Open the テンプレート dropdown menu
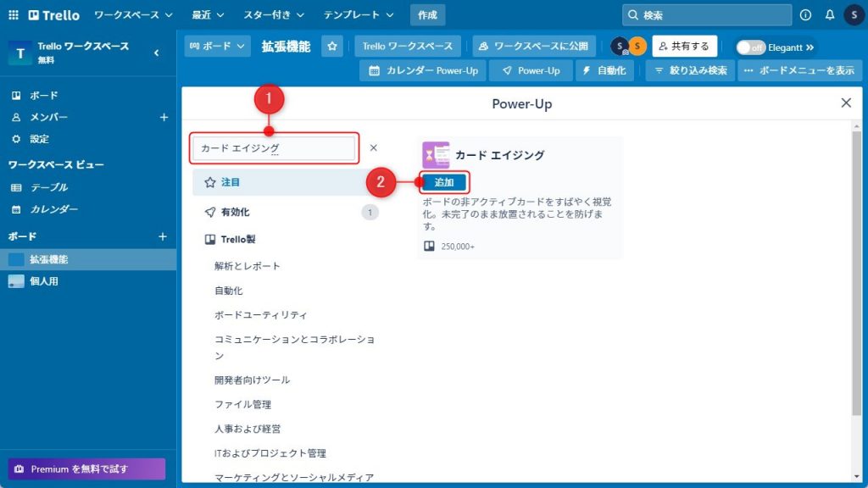Viewport: 868px width, 488px height. 359,15
